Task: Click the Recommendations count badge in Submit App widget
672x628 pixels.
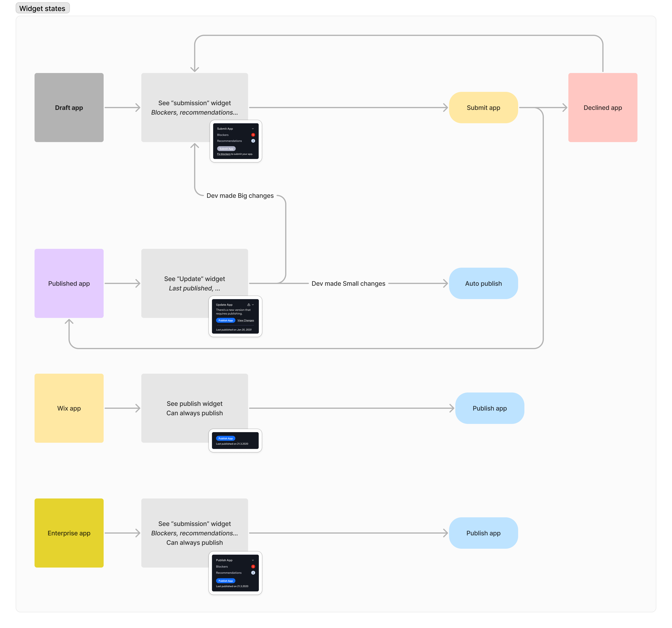Action: click(253, 141)
